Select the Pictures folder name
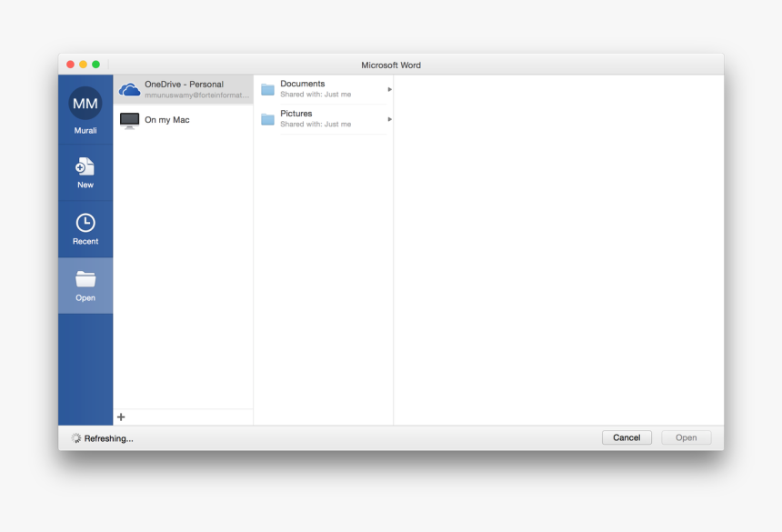 296,114
